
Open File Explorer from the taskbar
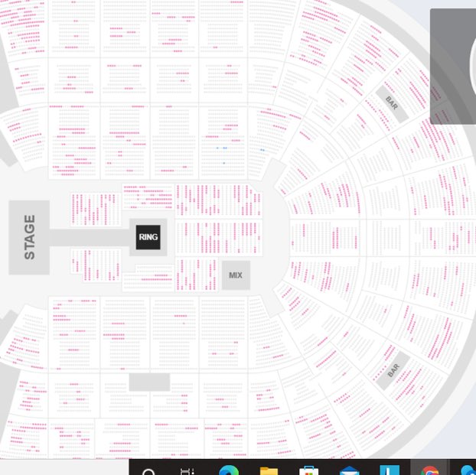pyautogui.click(x=269, y=471)
